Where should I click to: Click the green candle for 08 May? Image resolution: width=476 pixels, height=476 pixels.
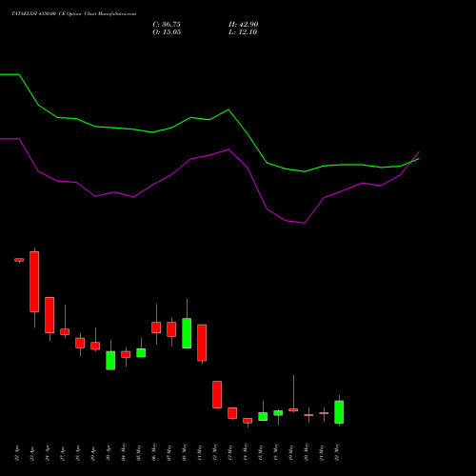click(187, 333)
